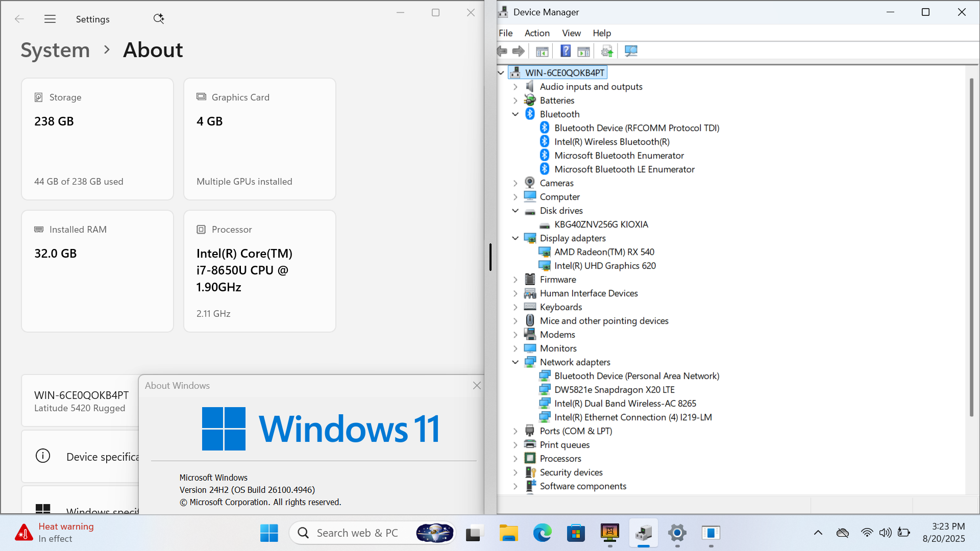Expand the Processors device category

pos(516,459)
